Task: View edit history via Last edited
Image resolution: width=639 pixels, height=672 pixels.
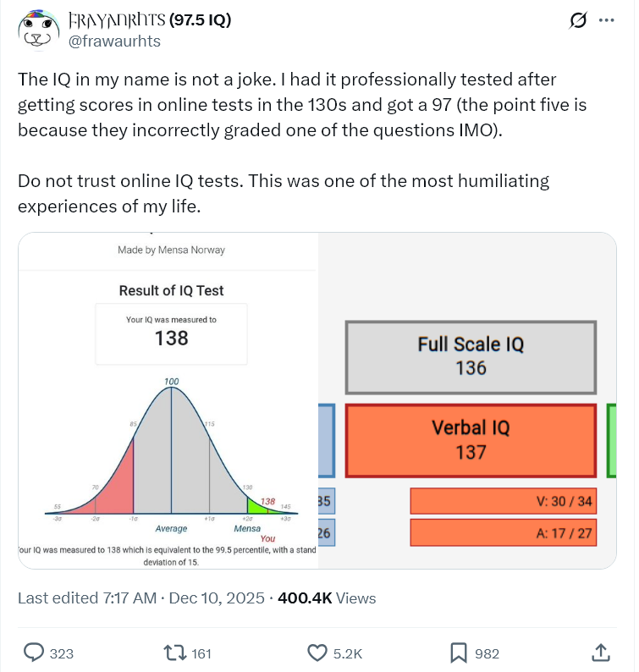Action: tap(87, 598)
